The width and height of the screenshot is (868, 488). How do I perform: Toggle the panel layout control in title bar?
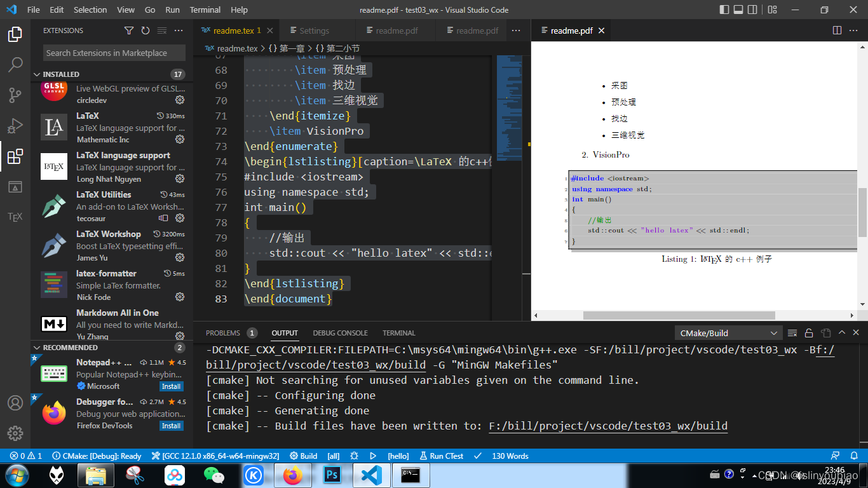tap(739, 10)
